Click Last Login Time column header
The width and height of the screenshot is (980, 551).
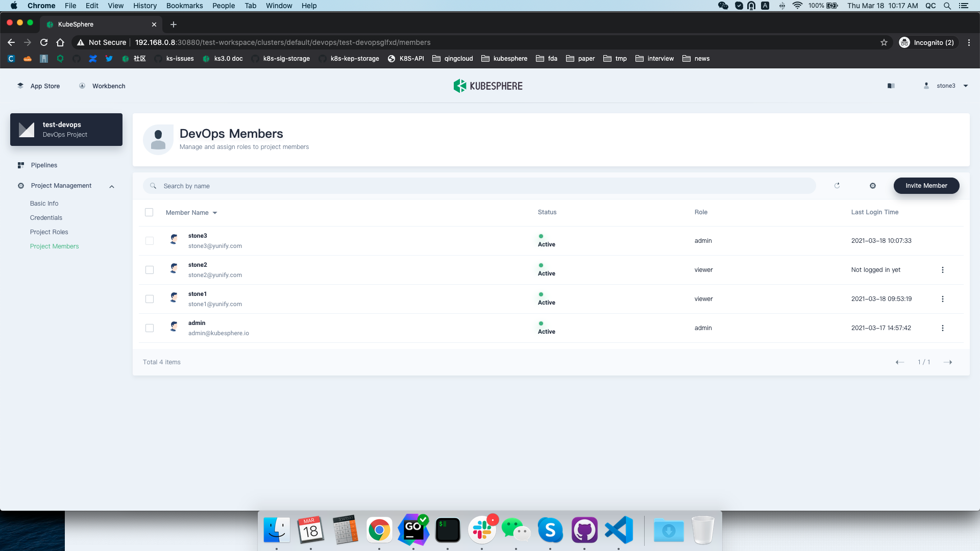pyautogui.click(x=875, y=212)
